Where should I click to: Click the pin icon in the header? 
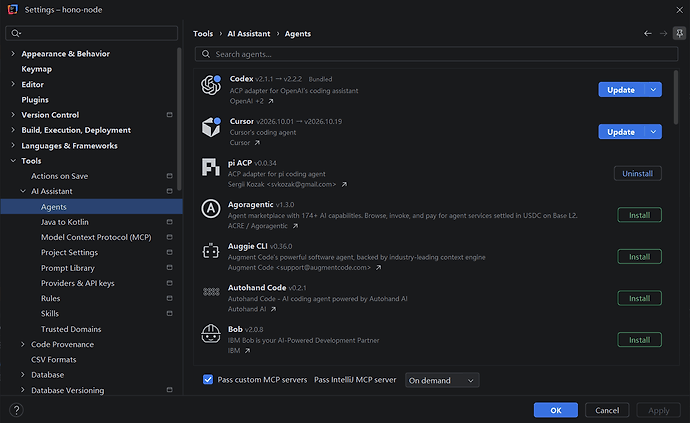[679, 33]
